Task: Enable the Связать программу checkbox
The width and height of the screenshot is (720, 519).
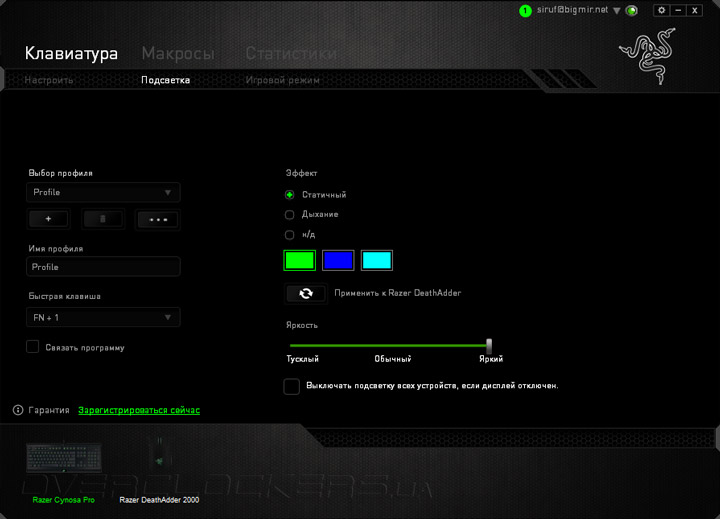Action: pyautogui.click(x=33, y=347)
